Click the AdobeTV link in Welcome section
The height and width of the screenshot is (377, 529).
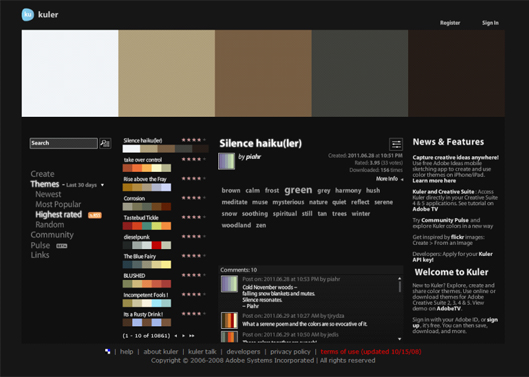(x=448, y=309)
